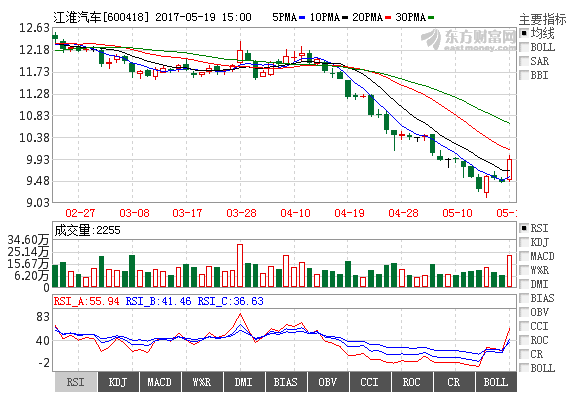Switch to the MACD bottom tab
The height and width of the screenshot is (396, 572).
click(x=160, y=382)
